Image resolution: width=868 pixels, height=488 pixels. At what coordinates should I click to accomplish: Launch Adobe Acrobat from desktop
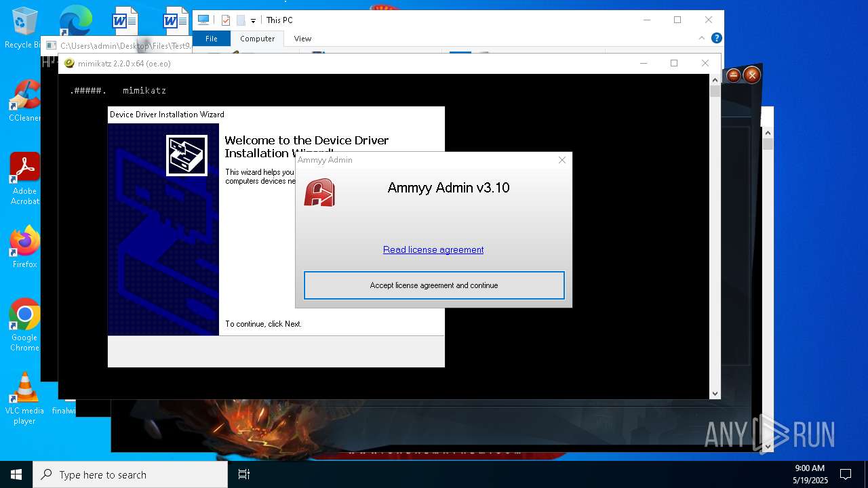[24, 179]
